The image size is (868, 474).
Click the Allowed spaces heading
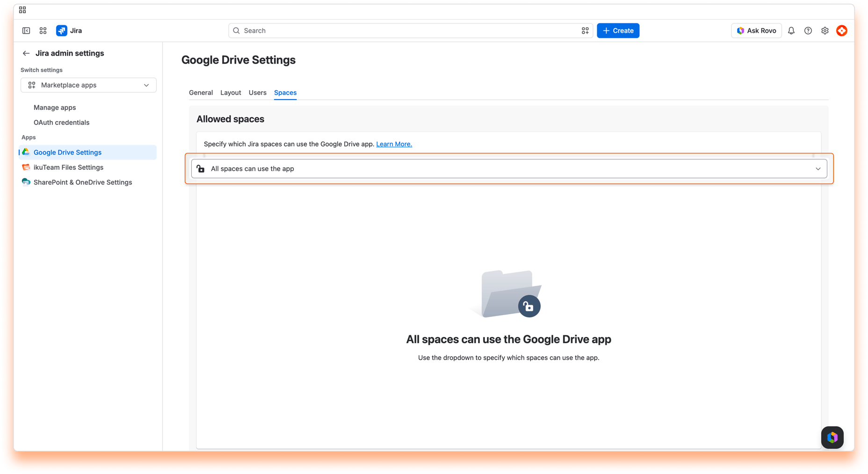(230, 119)
